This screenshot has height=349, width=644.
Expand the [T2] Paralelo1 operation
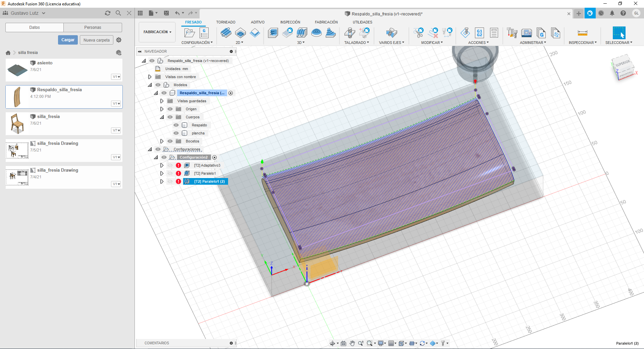(x=162, y=173)
